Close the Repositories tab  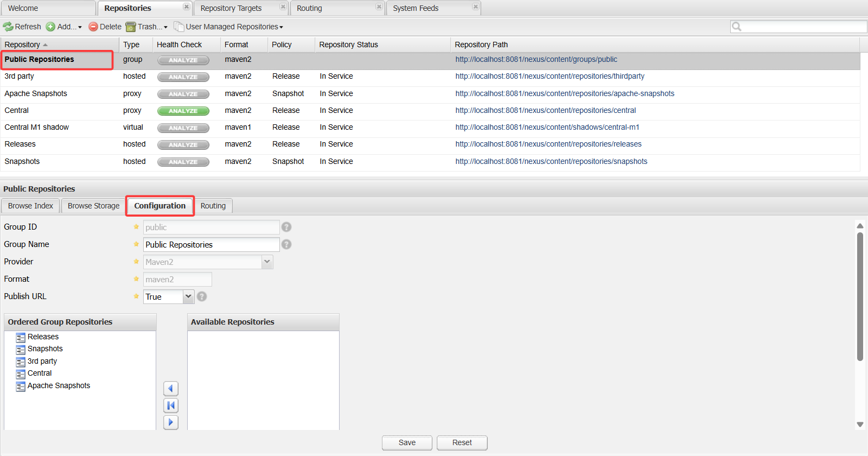[x=187, y=7]
